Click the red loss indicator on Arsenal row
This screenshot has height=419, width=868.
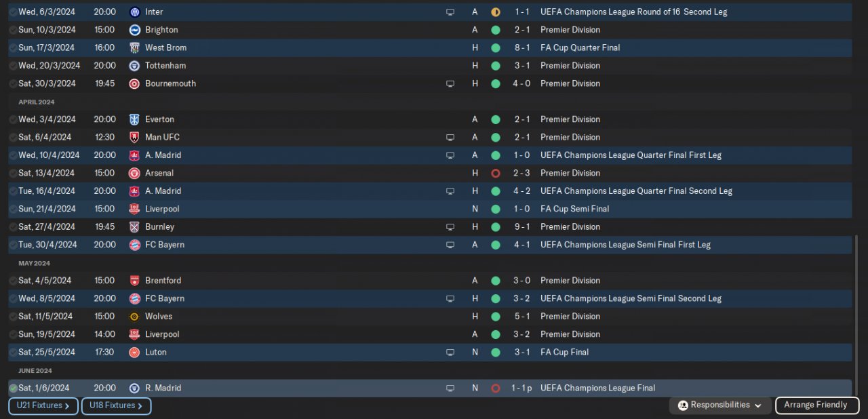tap(496, 173)
